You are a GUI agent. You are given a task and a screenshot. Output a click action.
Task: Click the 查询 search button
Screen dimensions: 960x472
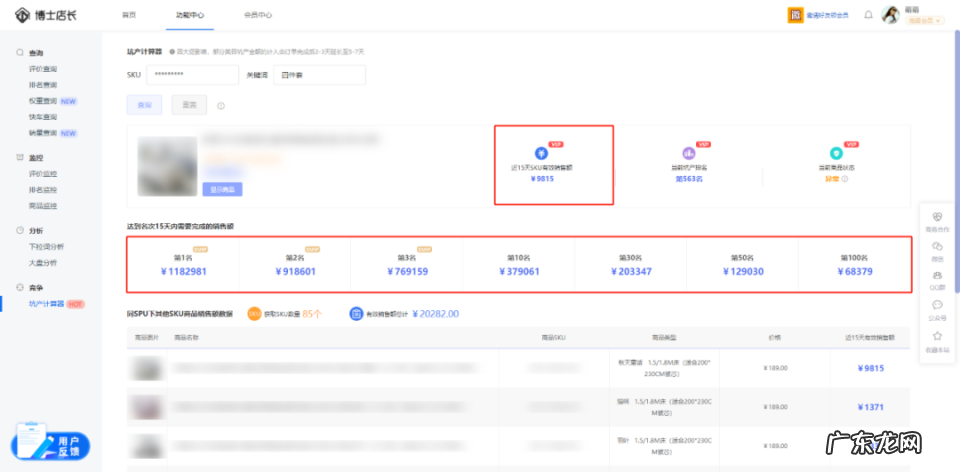[x=144, y=105]
